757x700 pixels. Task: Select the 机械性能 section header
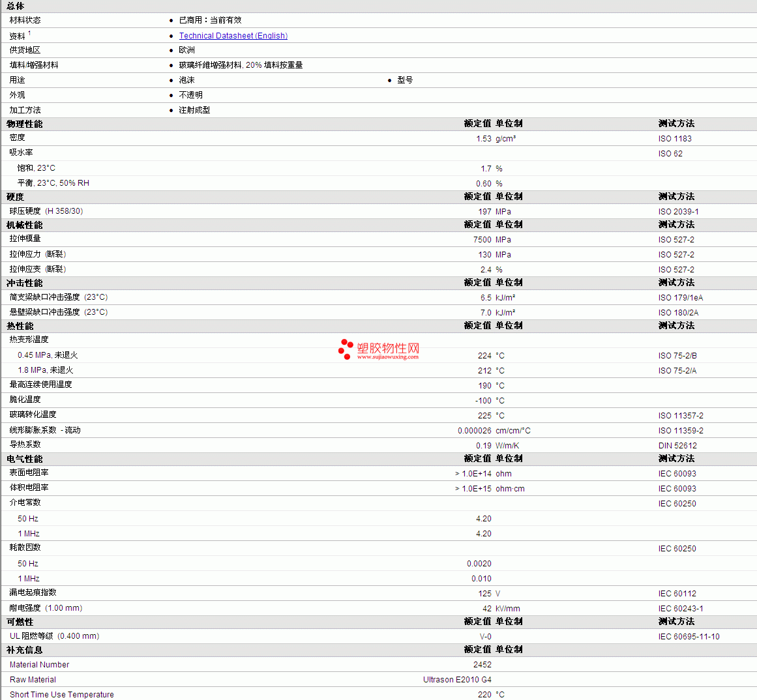point(25,225)
